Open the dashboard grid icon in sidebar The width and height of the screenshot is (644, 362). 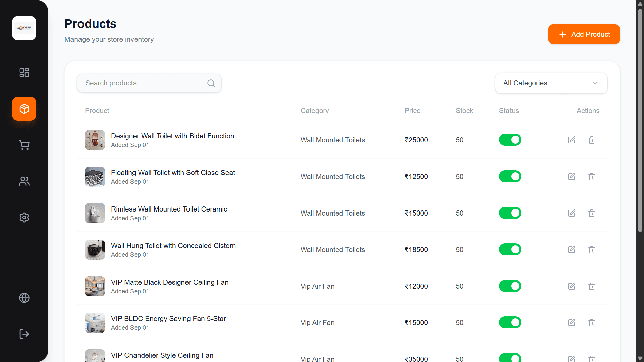(24, 72)
